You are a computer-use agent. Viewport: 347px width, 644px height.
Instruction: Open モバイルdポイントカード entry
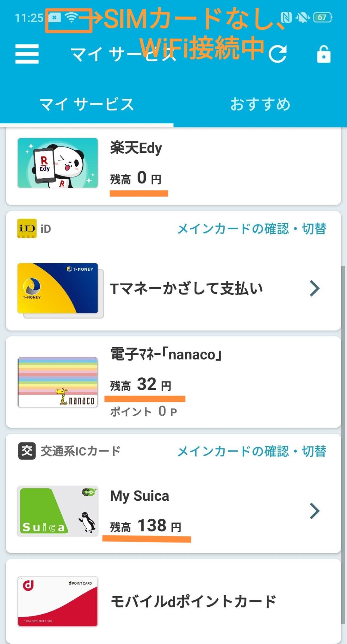[x=193, y=602]
